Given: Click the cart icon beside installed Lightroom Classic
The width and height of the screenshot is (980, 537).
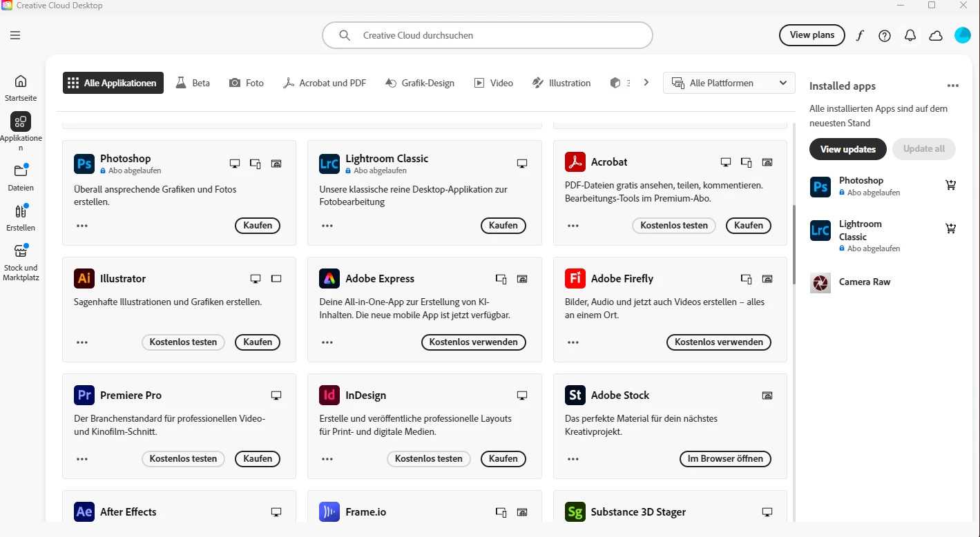Looking at the screenshot, I should click(951, 228).
